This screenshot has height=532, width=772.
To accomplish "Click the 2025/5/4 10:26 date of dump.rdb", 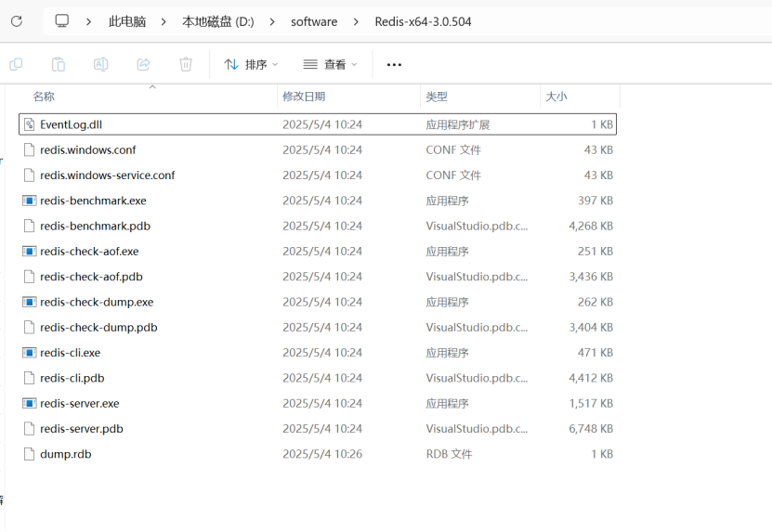I will pos(322,454).
